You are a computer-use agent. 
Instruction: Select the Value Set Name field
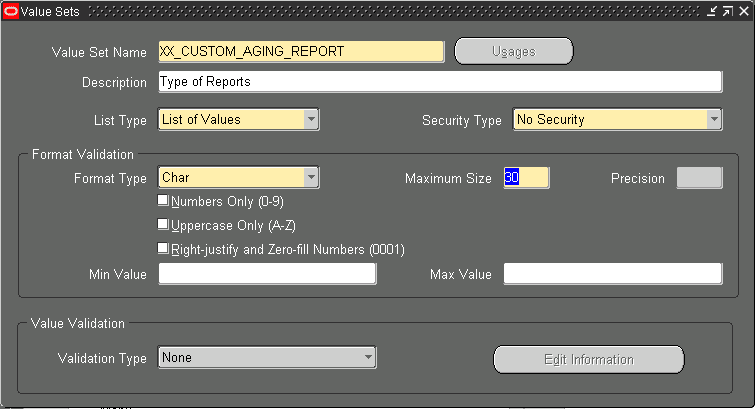(x=300, y=52)
